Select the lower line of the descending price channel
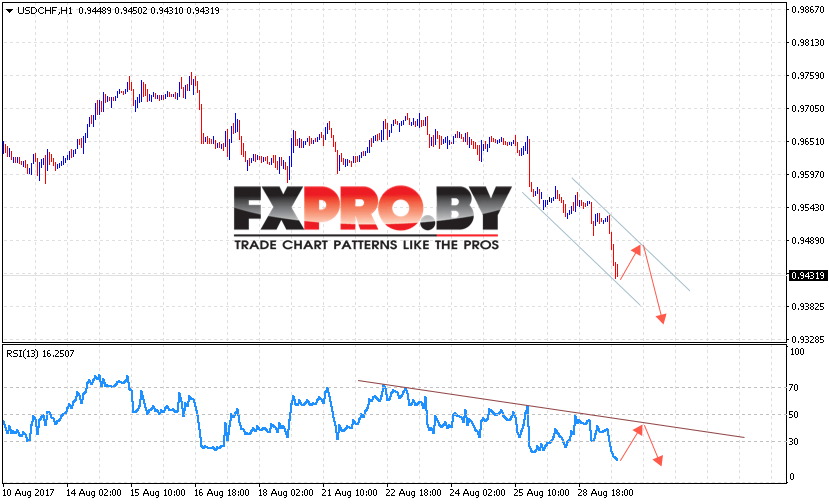 (x=582, y=249)
